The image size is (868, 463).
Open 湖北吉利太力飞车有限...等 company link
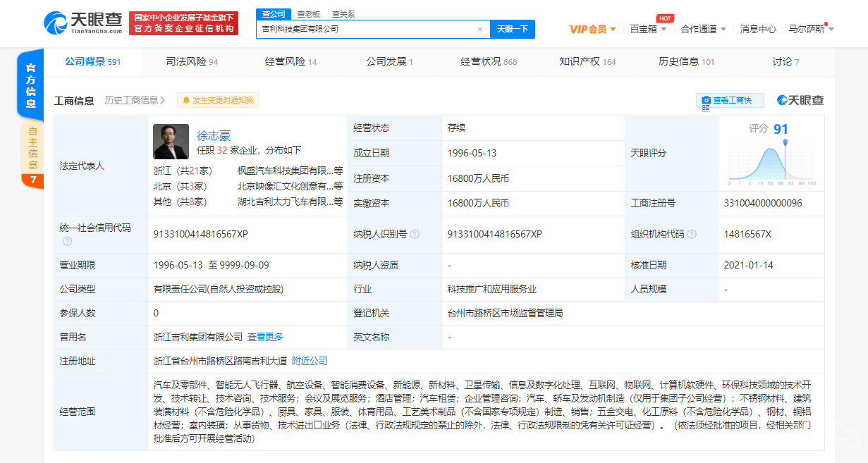(290, 202)
